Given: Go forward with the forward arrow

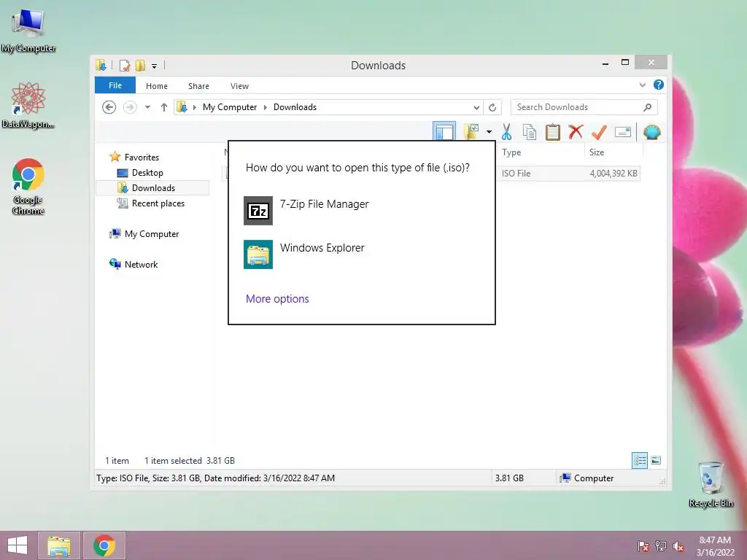Looking at the screenshot, I should (x=130, y=107).
